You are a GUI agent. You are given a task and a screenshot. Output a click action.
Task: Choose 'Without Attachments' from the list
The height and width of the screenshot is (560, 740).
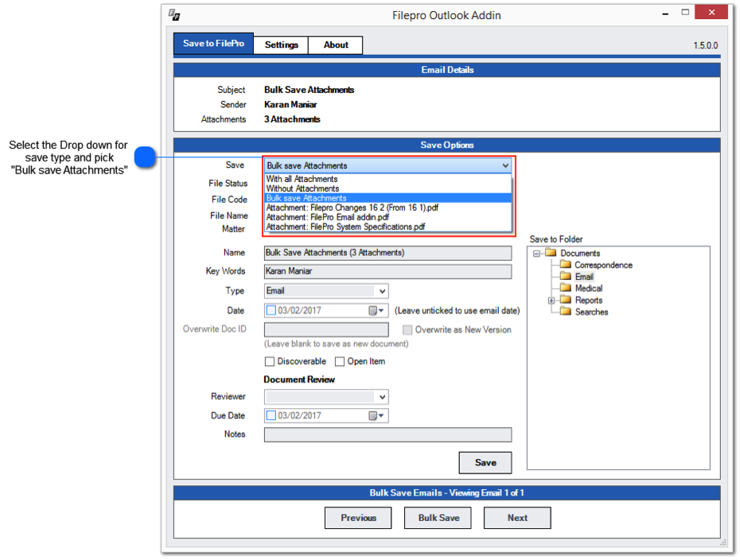pyautogui.click(x=388, y=189)
